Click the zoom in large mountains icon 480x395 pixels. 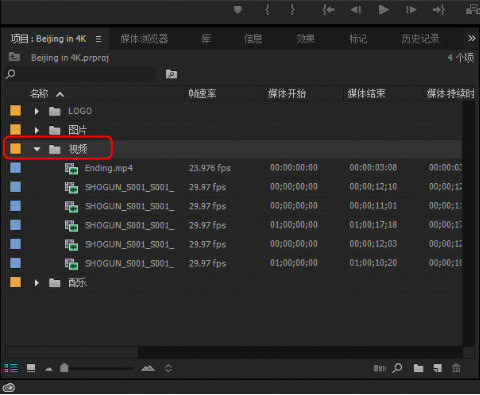pyautogui.click(x=148, y=368)
